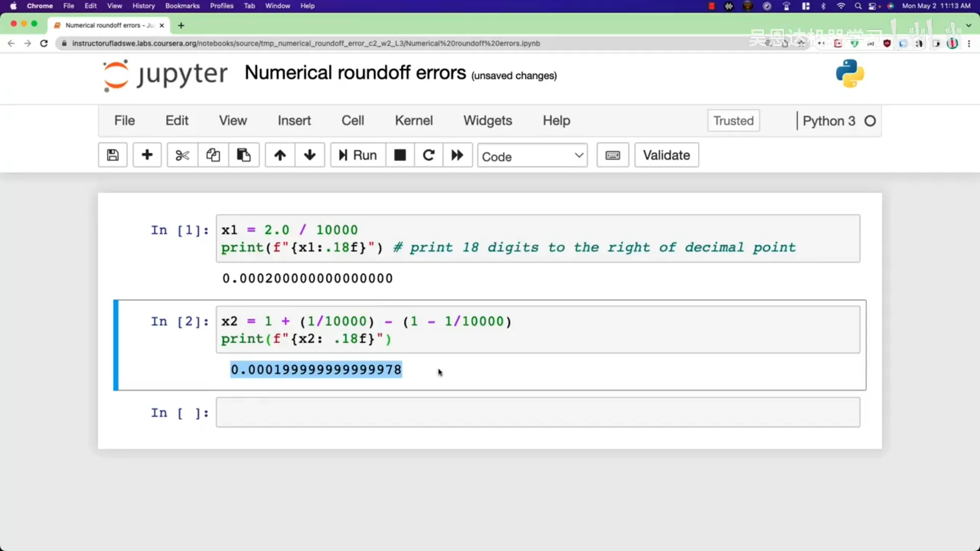
Task: Open the Chrome Bookmarks menu
Action: coord(182,6)
